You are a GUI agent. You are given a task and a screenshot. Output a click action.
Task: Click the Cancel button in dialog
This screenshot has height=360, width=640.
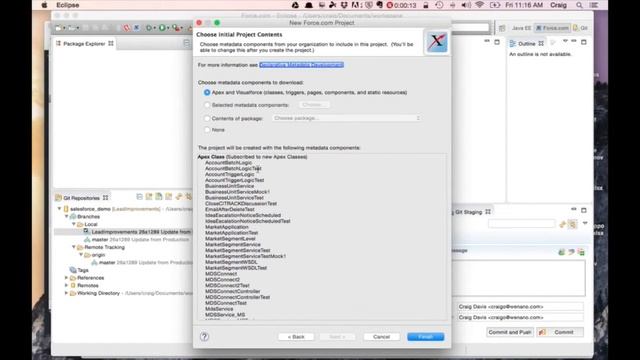click(381, 337)
